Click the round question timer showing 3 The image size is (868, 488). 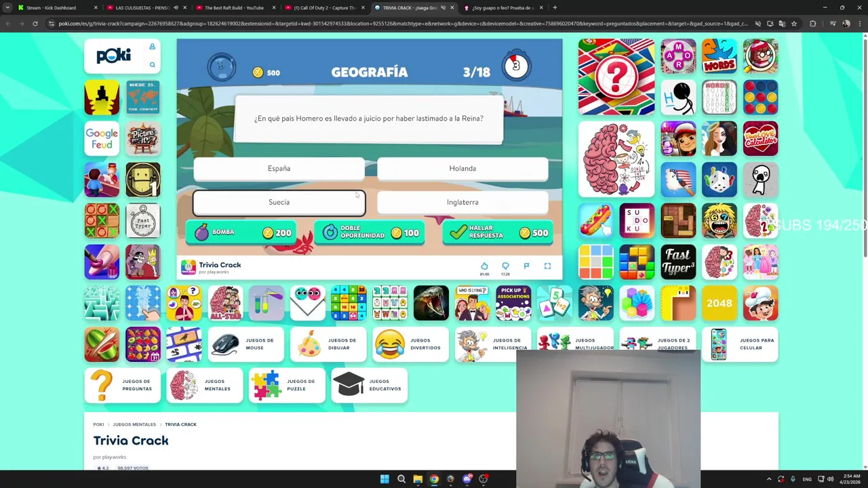coord(516,66)
